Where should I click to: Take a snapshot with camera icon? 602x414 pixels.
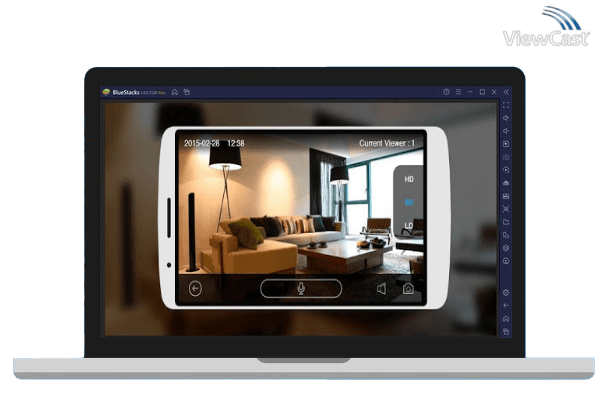(408, 289)
